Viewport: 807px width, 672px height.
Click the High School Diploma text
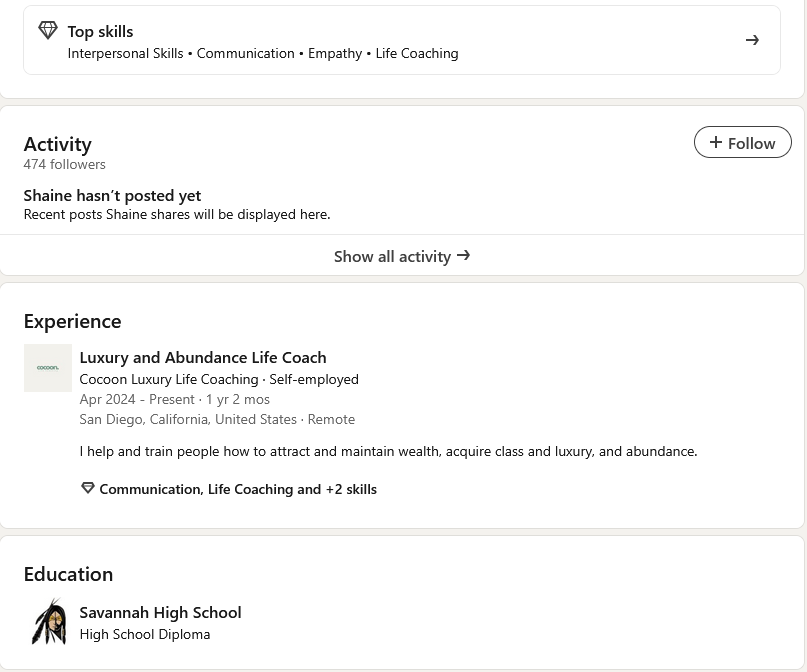click(145, 634)
